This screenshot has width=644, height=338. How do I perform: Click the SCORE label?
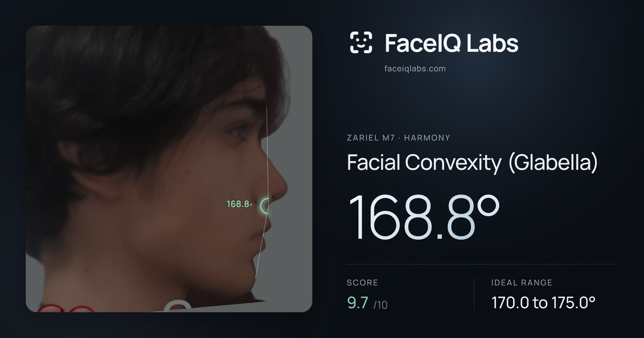362,282
